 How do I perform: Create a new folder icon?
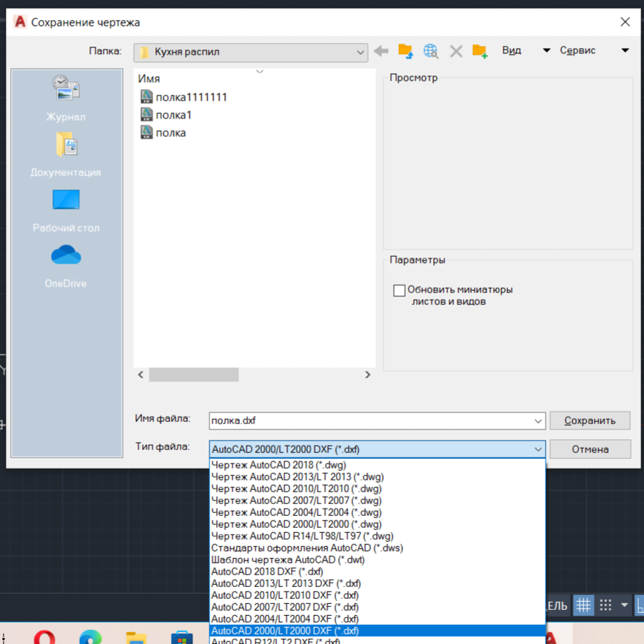click(480, 51)
